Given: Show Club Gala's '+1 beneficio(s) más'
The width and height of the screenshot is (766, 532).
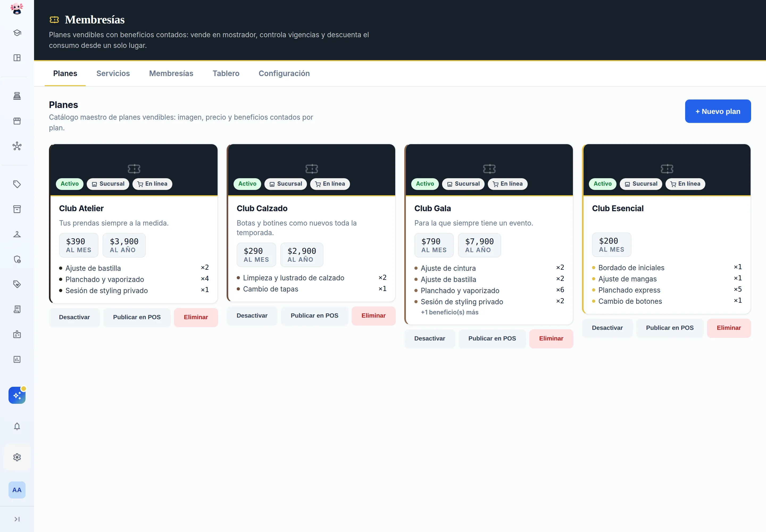Looking at the screenshot, I should 450,312.
